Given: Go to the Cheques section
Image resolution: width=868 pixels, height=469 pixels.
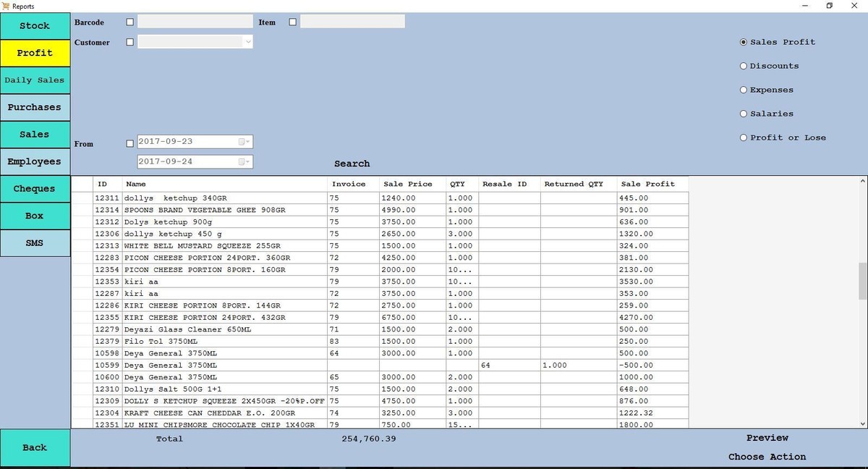Looking at the screenshot, I should pyautogui.click(x=35, y=189).
